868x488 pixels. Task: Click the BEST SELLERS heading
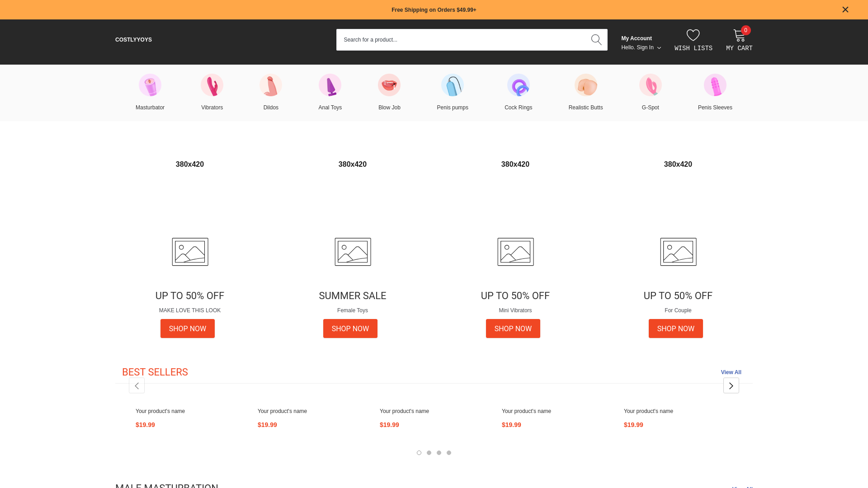(x=155, y=372)
